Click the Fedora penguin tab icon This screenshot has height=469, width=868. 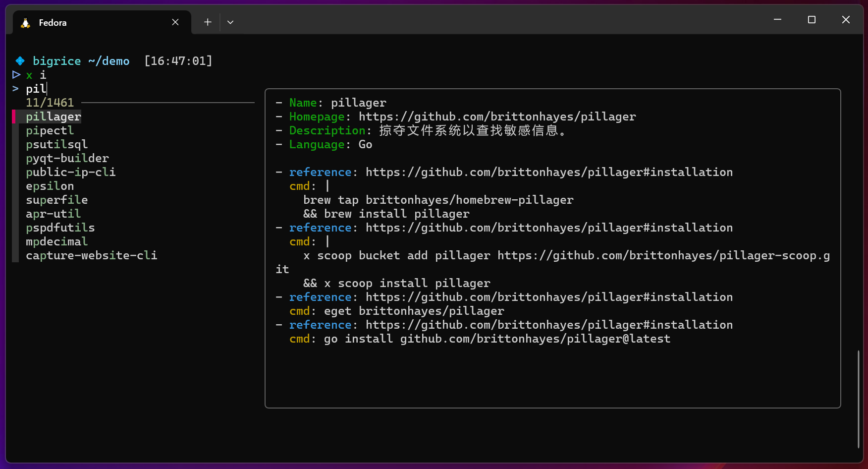tap(25, 23)
